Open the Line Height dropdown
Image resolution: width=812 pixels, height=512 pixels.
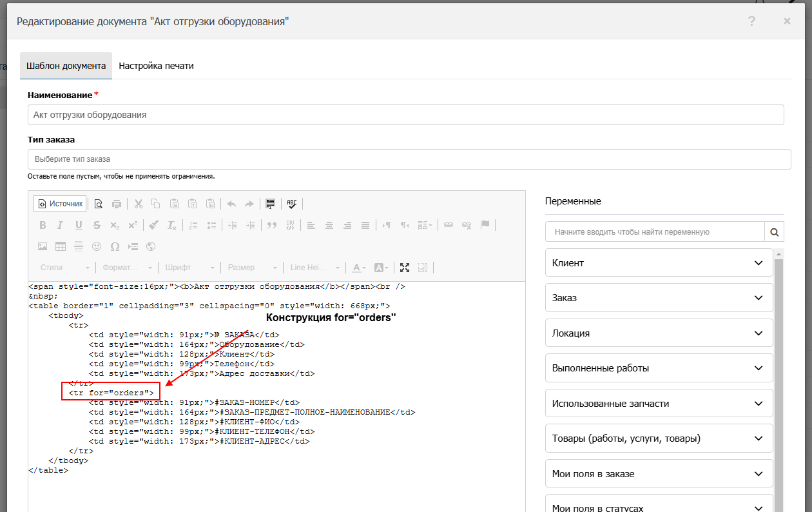[315, 268]
